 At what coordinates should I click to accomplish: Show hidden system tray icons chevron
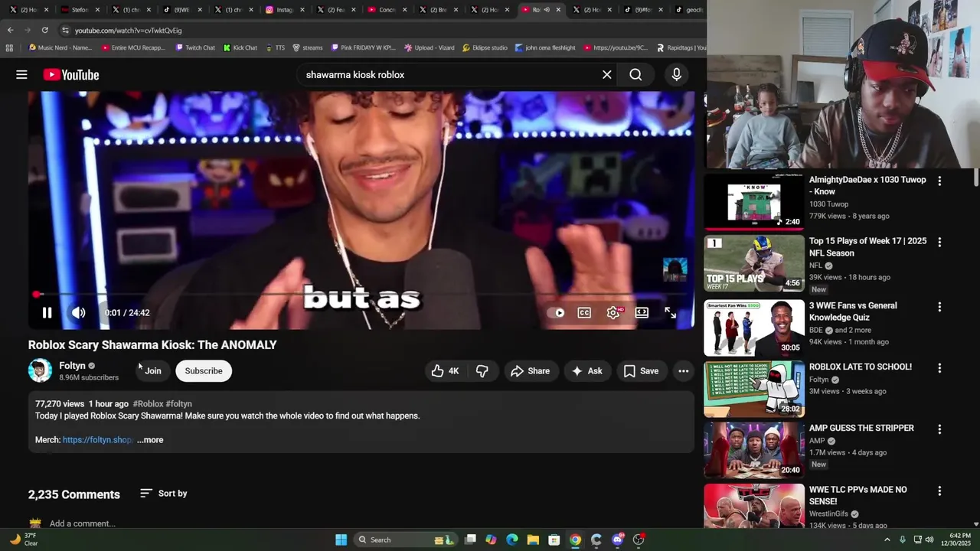tap(887, 540)
